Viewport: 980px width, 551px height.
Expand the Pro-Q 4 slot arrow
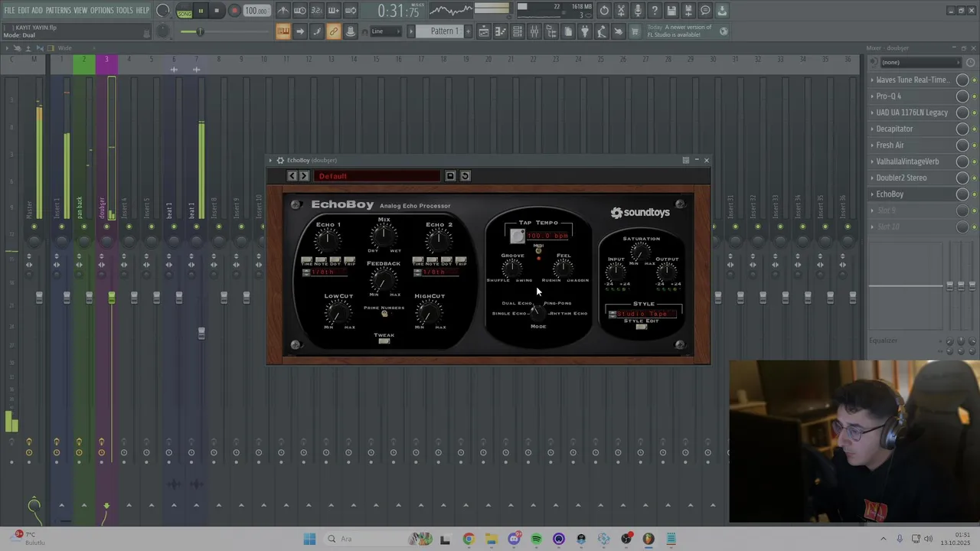point(872,96)
